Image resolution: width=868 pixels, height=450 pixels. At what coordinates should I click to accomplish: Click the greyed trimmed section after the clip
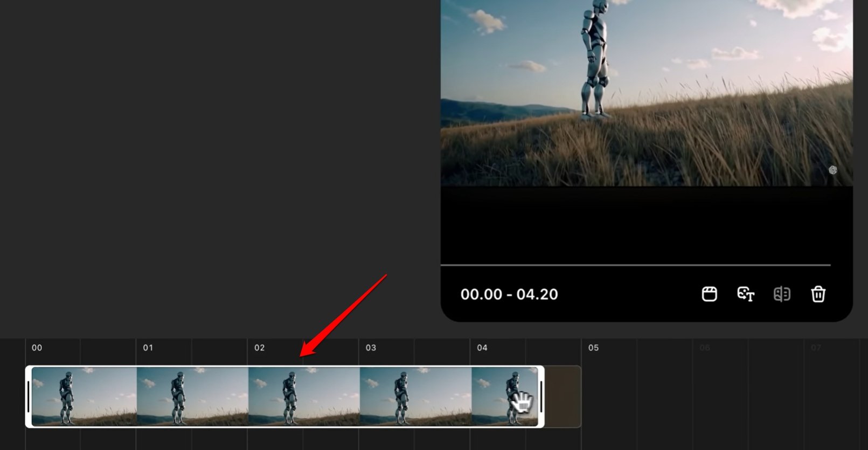[x=563, y=397]
